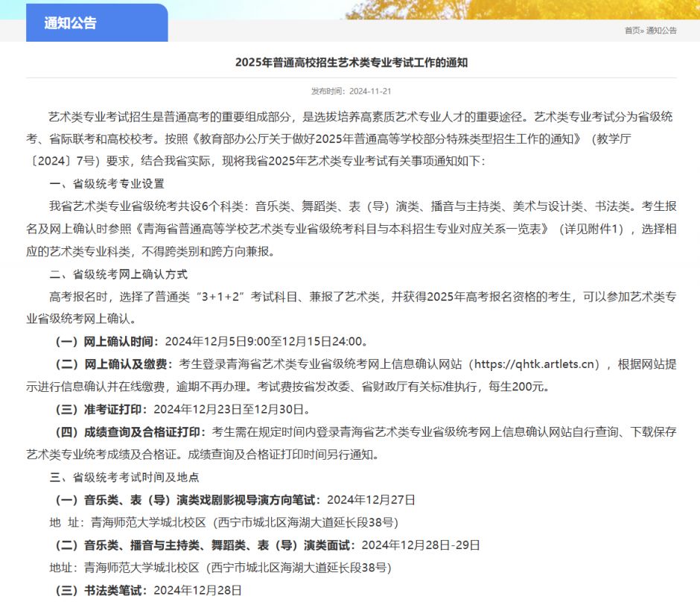Click the article title about 2025年艺术类专业考试
The image size is (700, 605).
point(351,63)
